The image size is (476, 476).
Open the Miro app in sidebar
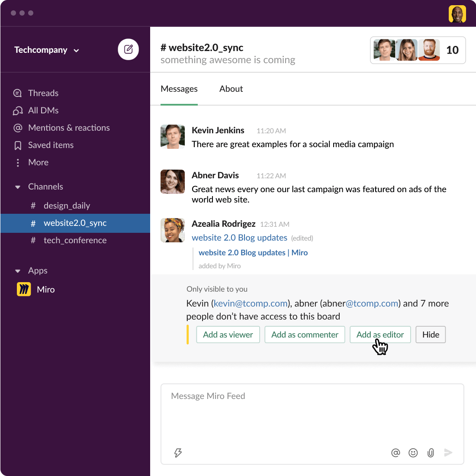[45, 289]
